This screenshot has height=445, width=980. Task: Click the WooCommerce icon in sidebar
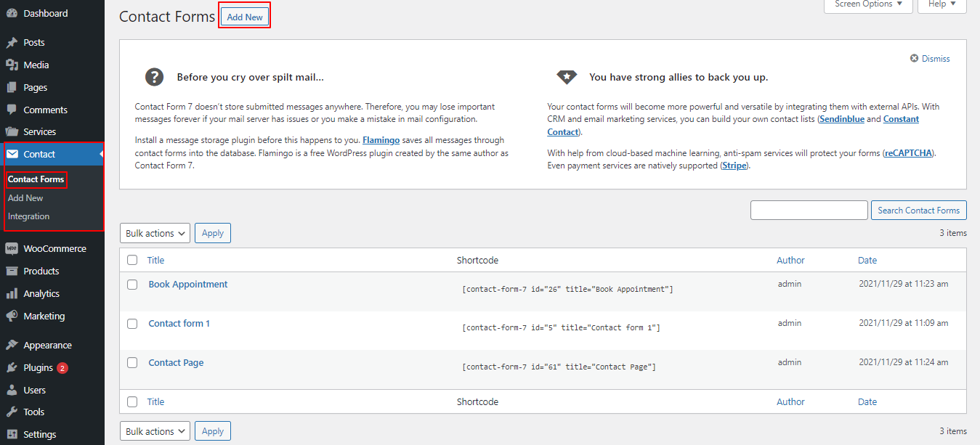(12, 248)
